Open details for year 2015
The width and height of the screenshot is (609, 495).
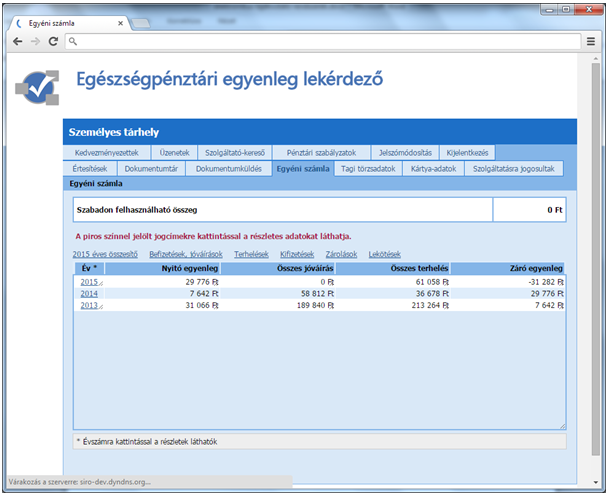pyautogui.click(x=89, y=282)
